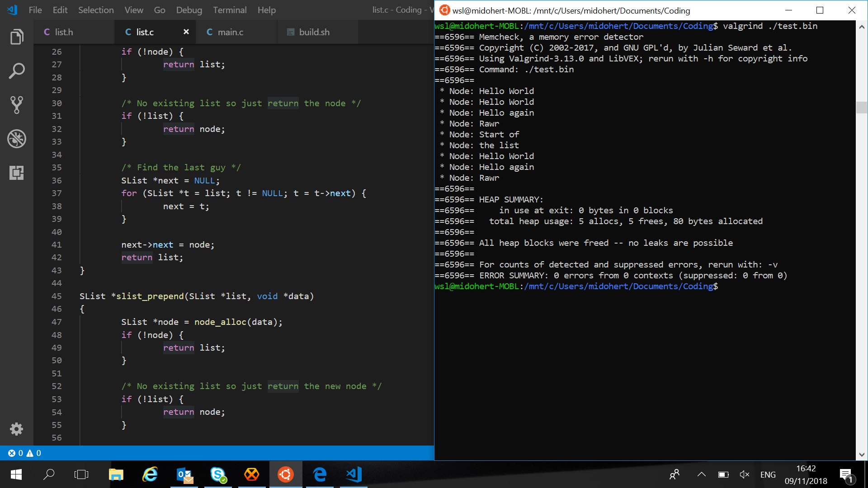Image resolution: width=868 pixels, height=488 pixels.
Task: Switch to the build.sh editor tab
Action: point(317,32)
